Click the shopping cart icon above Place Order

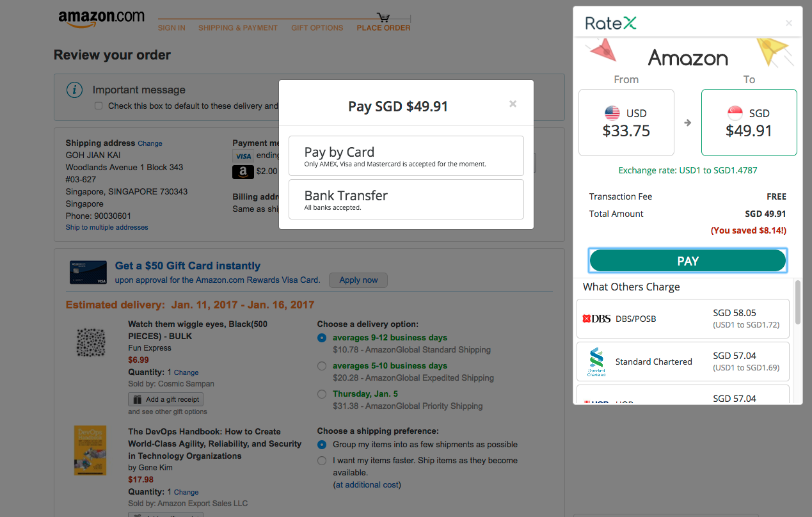(383, 17)
